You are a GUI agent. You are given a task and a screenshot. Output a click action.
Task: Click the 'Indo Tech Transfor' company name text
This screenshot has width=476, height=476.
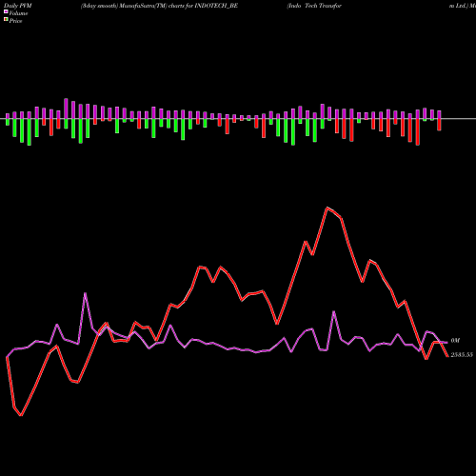[x=314, y=6]
